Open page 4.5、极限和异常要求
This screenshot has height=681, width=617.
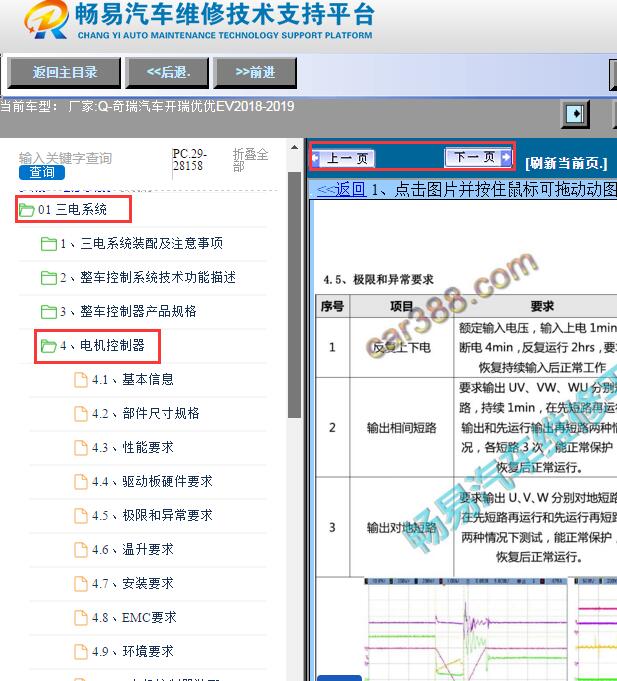coord(152,516)
